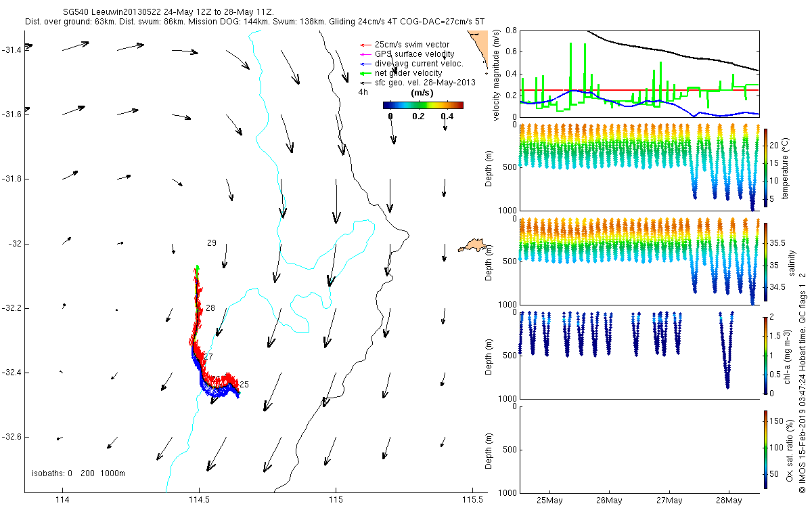Click the SG540 Leeuwin20130522 plot title

point(166,13)
